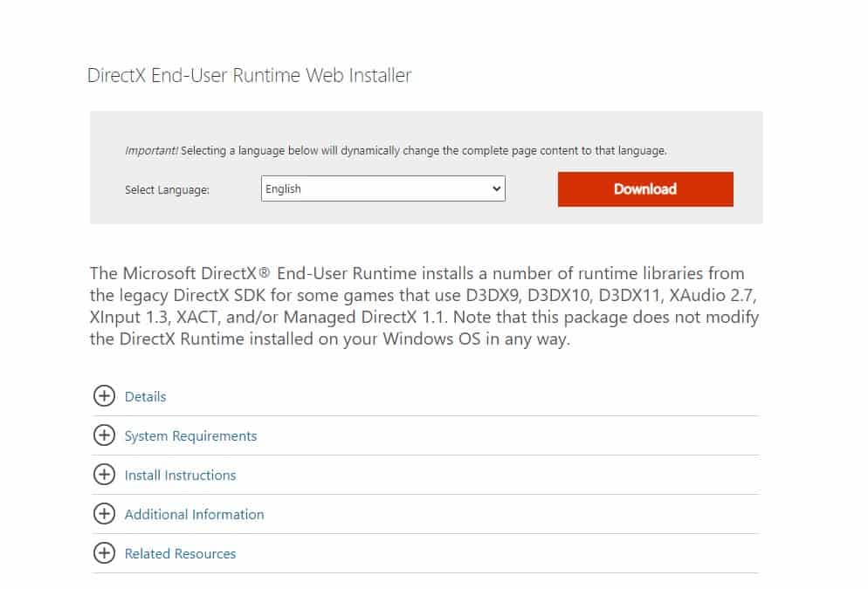Click the notice about dynamically changing page content
This screenshot has height=589, width=868.
pyautogui.click(x=424, y=150)
